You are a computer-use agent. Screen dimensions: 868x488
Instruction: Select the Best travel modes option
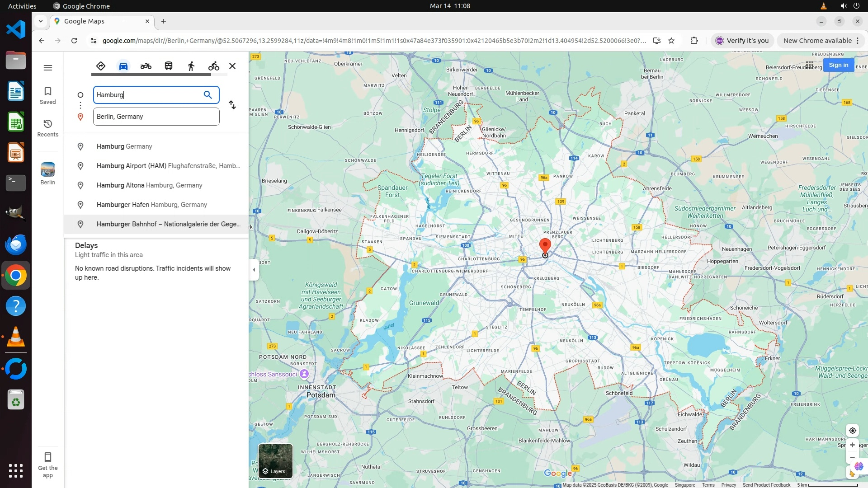pyautogui.click(x=101, y=66)
